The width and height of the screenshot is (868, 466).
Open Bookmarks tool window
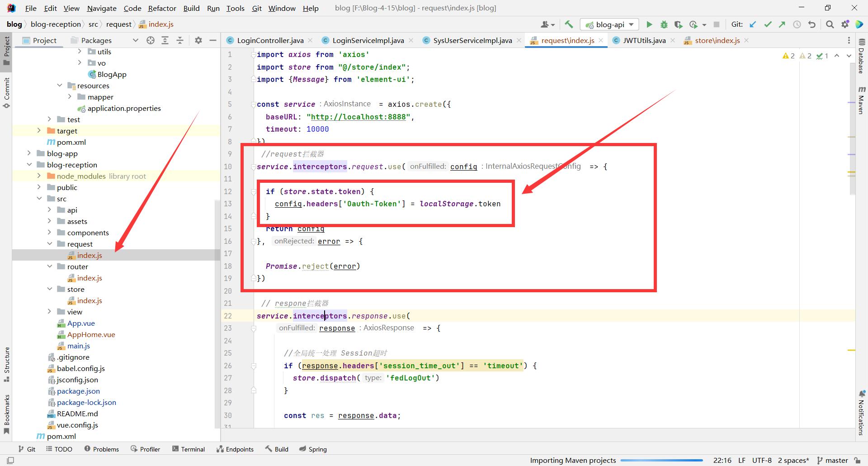tap(6, 414)
